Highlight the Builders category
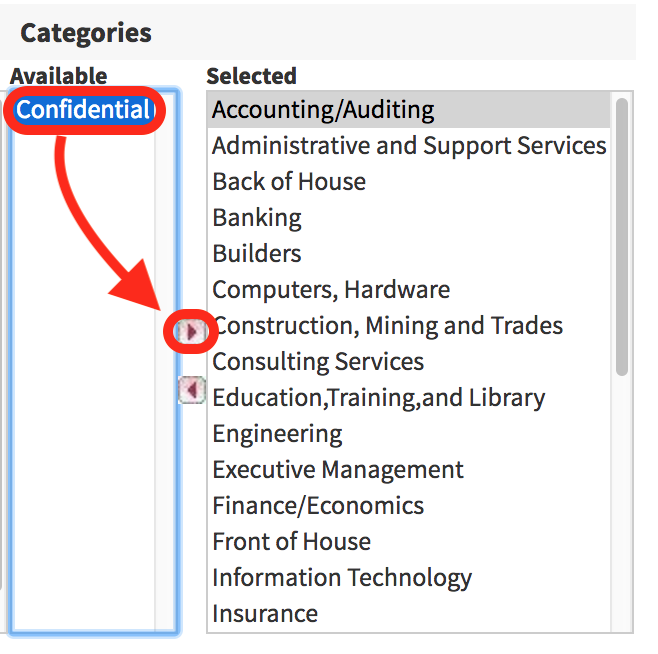 pos(257,254)
